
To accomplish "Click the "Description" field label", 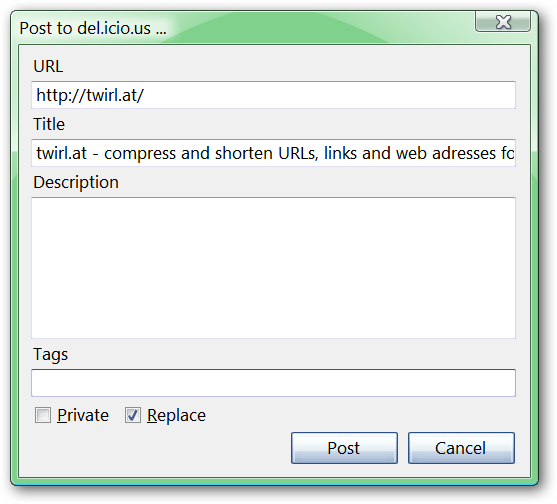I will [76, 183].
